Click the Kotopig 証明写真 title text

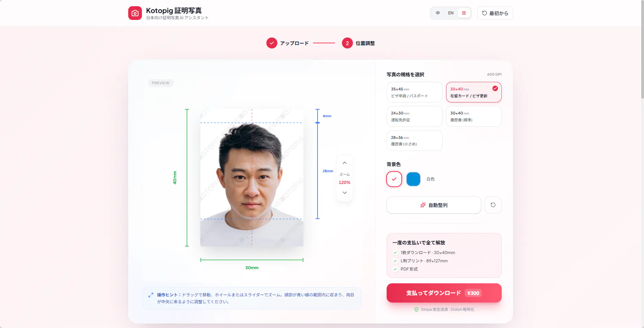tap(174, 11)
